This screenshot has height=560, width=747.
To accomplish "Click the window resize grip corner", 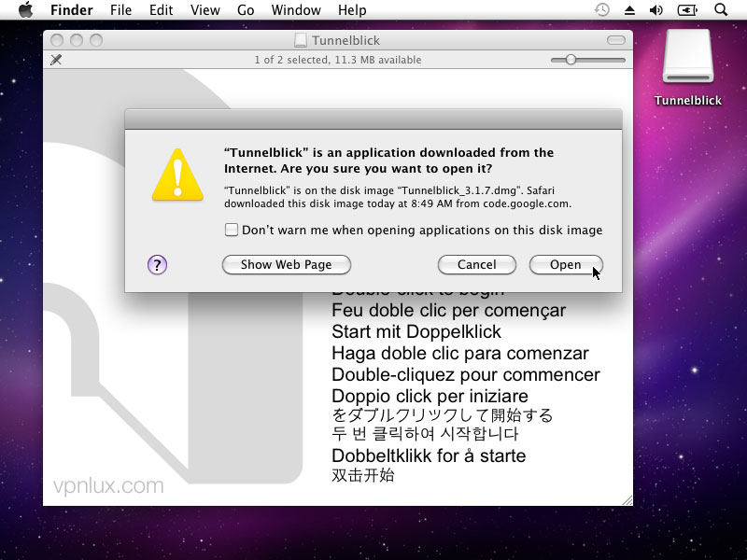I will (627, 500).
